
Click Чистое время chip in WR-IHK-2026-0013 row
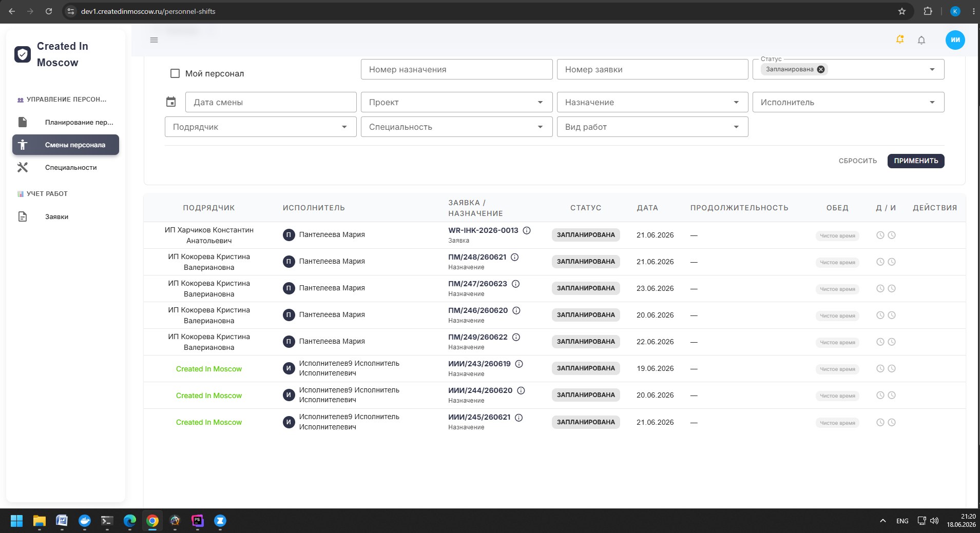837,235
